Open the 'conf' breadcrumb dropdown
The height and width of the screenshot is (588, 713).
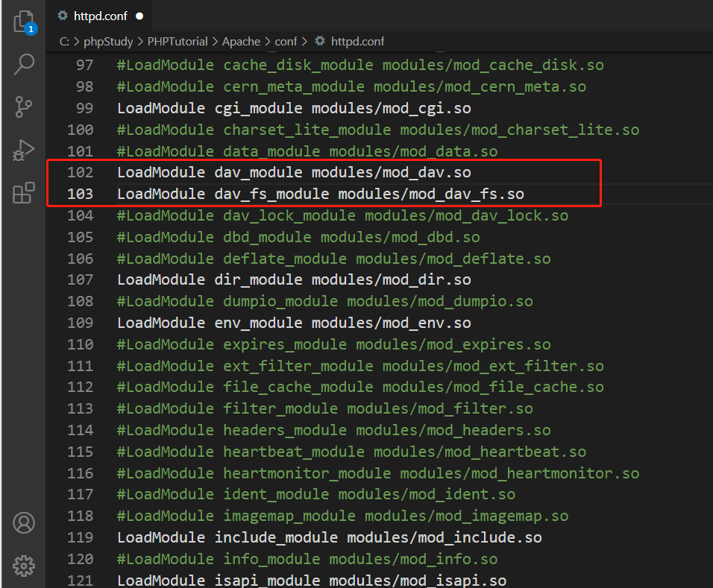click(x=286, y=42)
